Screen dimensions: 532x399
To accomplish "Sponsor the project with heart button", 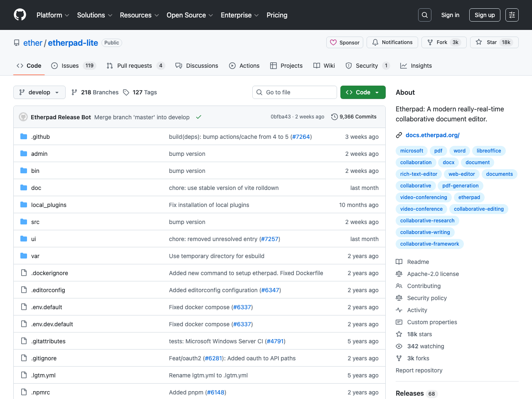I will tap(345, 42).
